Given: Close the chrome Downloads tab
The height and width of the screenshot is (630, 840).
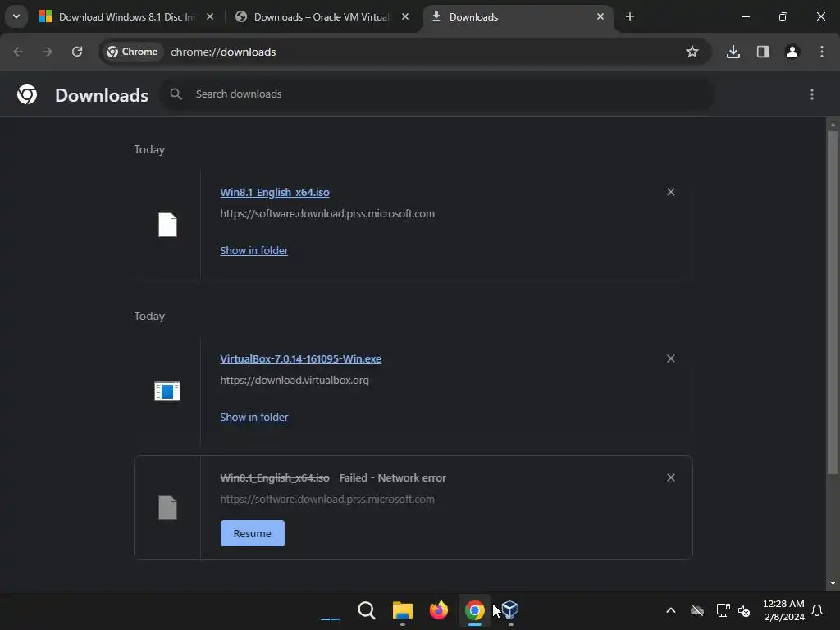Looking at the screenshot, I should [600, 16].
